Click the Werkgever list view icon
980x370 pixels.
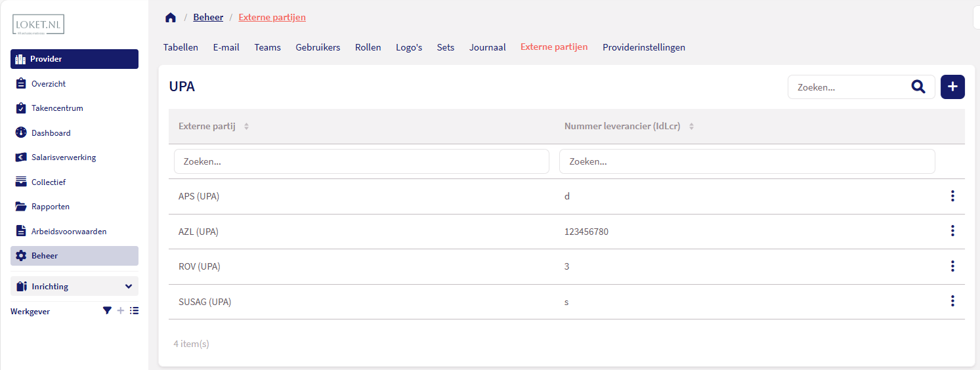pyautogui.click(x=134, y=311)
